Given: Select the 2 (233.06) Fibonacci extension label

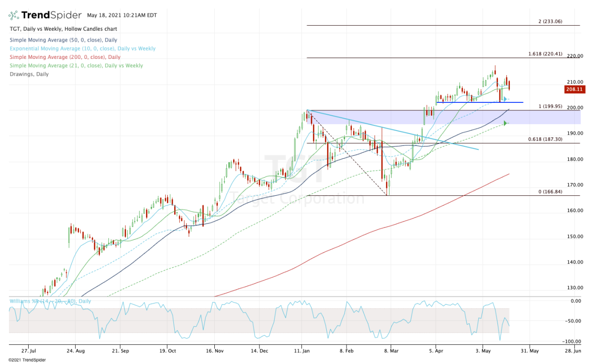Looking at the screenshot, I should coord(550,21).
